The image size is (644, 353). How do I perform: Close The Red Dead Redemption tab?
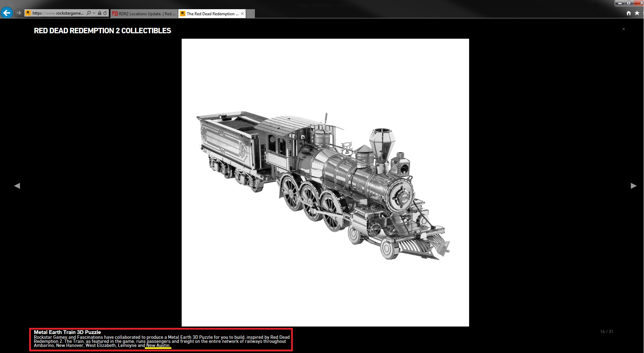point(242,14)
